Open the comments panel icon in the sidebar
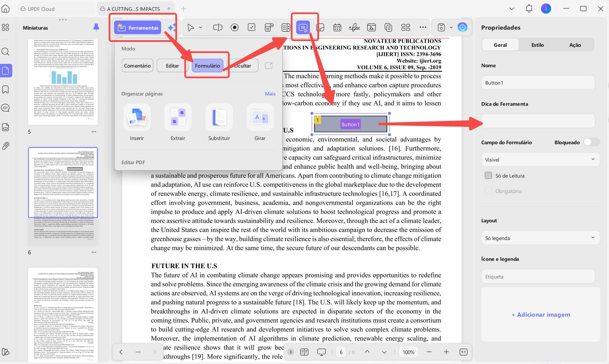This screenshot has height=364, width=609. pos(5,108)
